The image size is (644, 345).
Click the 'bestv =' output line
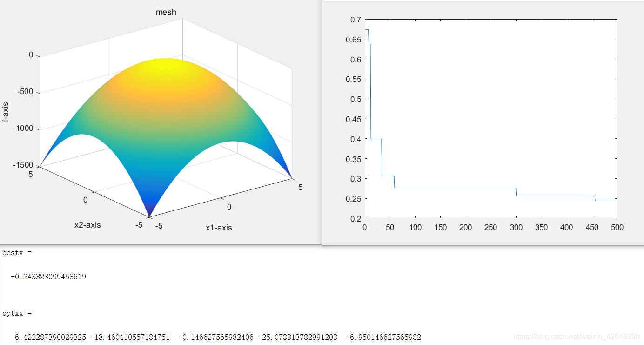click(17, 253)
